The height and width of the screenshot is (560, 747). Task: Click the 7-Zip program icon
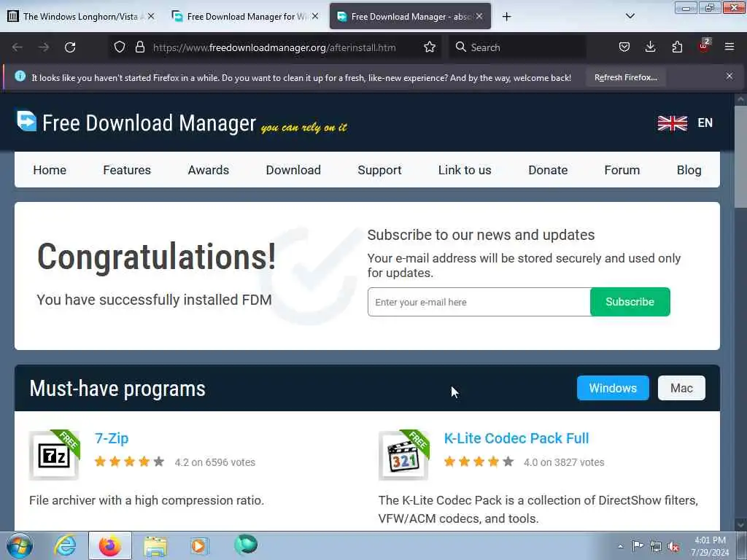pyautogui.click(x=54, y=456)
